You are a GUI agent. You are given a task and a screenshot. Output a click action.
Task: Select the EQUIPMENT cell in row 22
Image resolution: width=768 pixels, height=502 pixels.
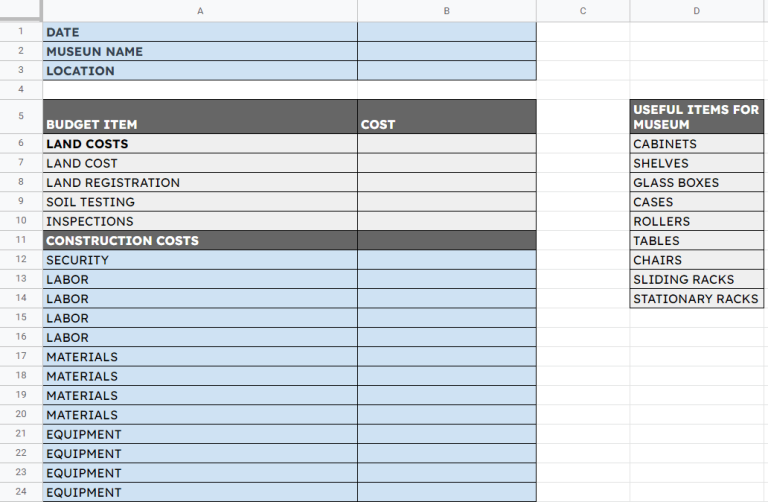click(x=200, y=453)
